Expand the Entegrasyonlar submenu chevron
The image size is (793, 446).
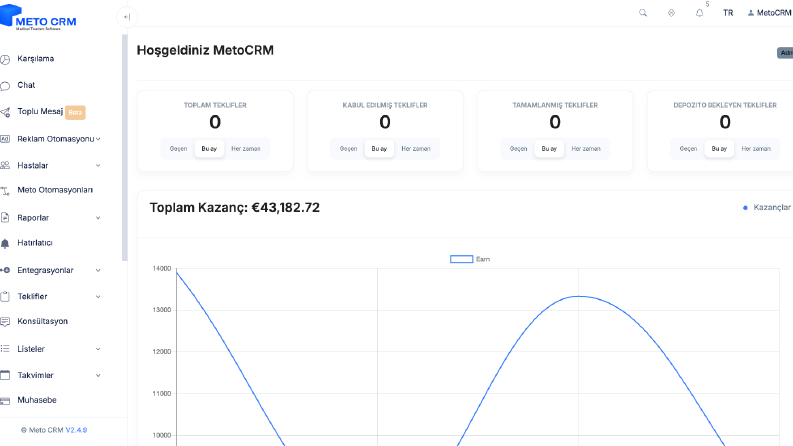tap(98, 271)
